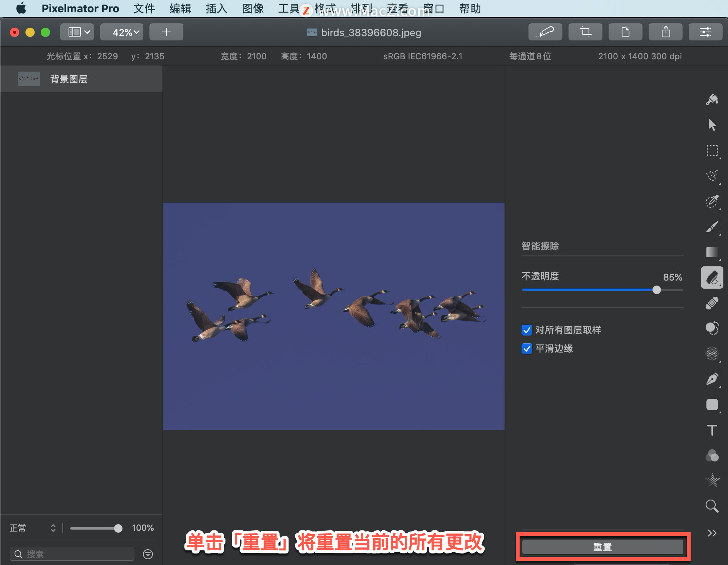Open the 帮助 menu
The width and height of the screenshot is (728, 565).
click(470, 8)
